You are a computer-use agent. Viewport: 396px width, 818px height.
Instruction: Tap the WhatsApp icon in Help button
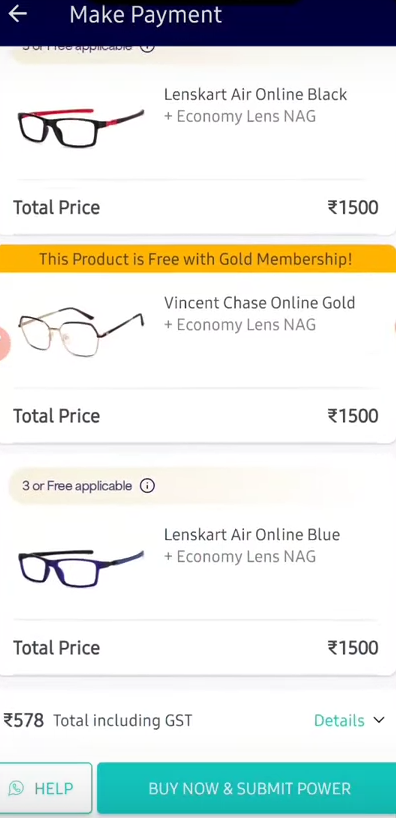pos(16,788)
